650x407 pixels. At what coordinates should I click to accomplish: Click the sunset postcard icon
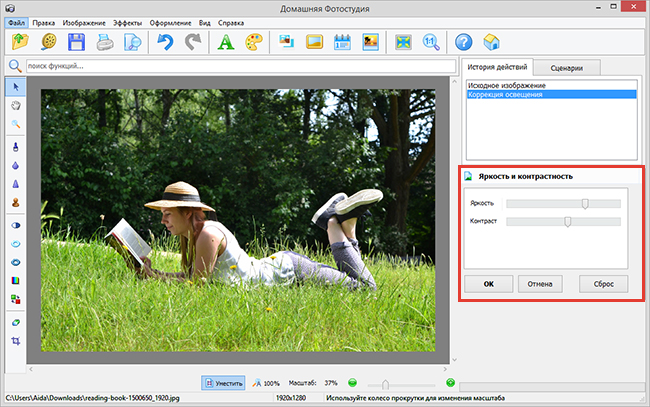pos(371,42)
